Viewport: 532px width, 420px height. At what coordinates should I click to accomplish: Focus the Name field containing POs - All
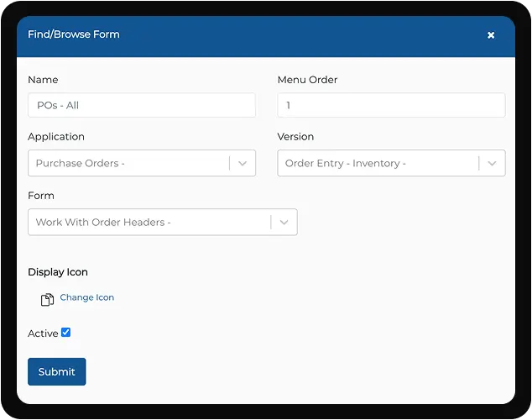(x=142, y=105)
